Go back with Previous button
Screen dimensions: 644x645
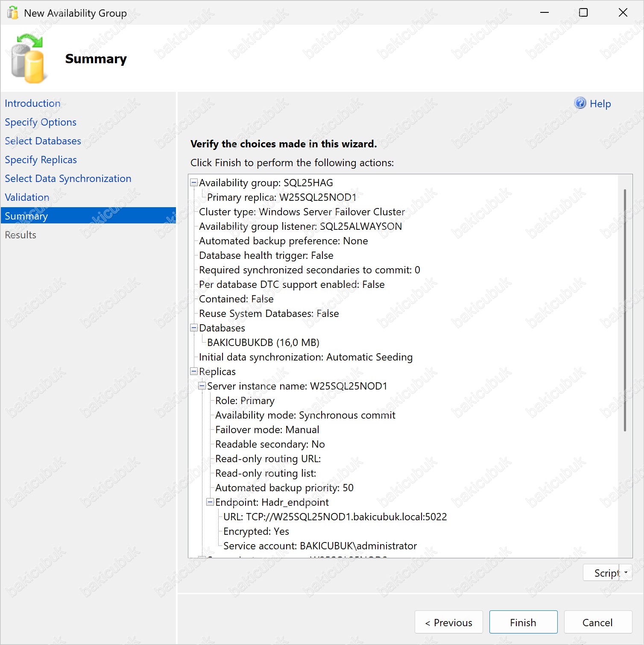448,622
